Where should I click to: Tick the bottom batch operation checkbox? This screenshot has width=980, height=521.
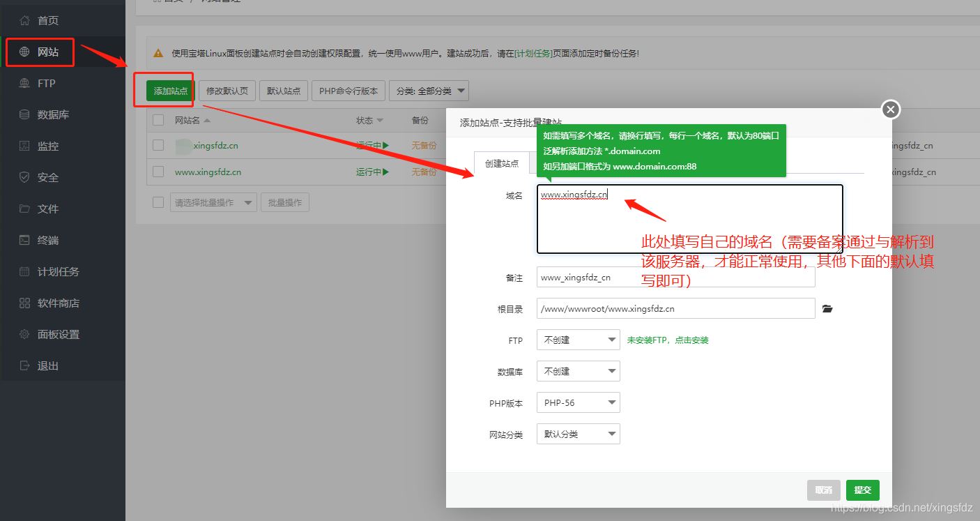click(x=158, y=202)
